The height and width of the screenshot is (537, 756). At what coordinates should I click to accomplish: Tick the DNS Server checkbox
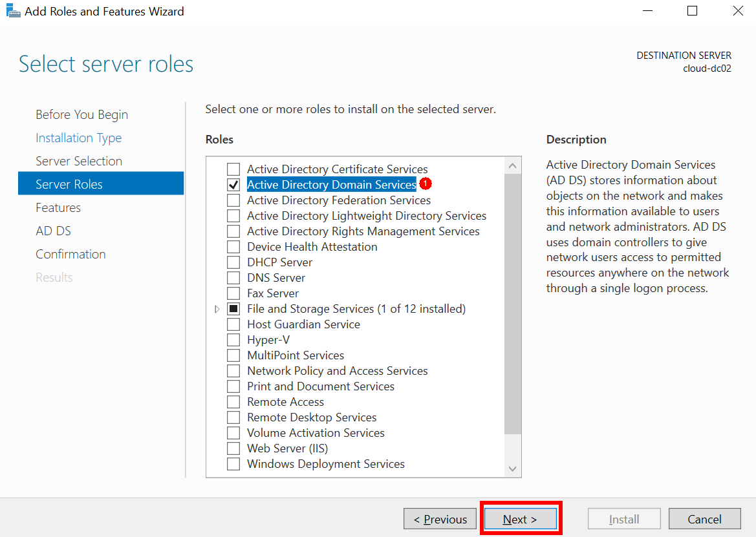click(233, 278)
